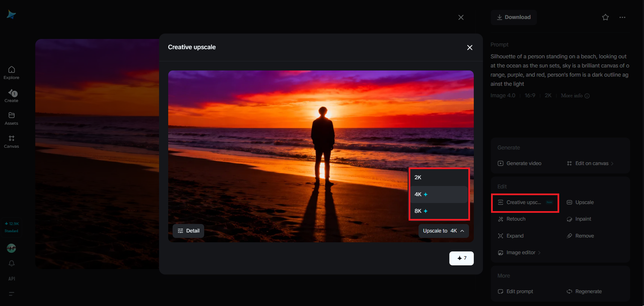This screenshot has width=644, height=306.
Task: Collapse the Upscale to 4K dropdown
Action: click(463, 231)
